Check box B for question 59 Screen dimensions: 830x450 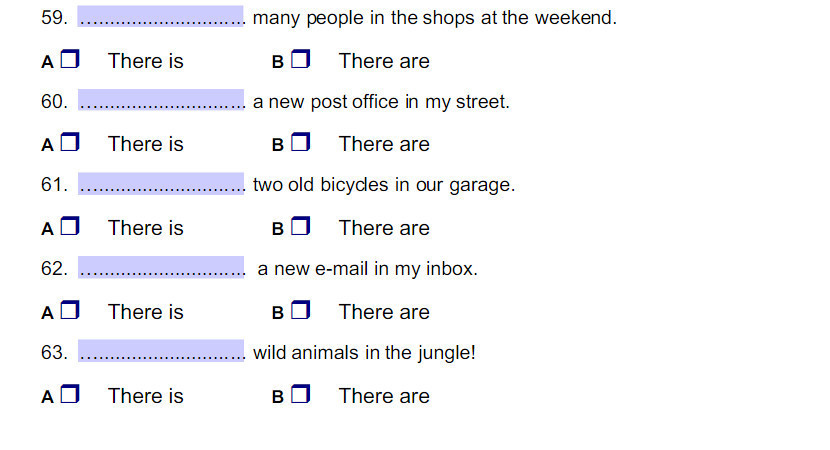(x=300, y=59)
